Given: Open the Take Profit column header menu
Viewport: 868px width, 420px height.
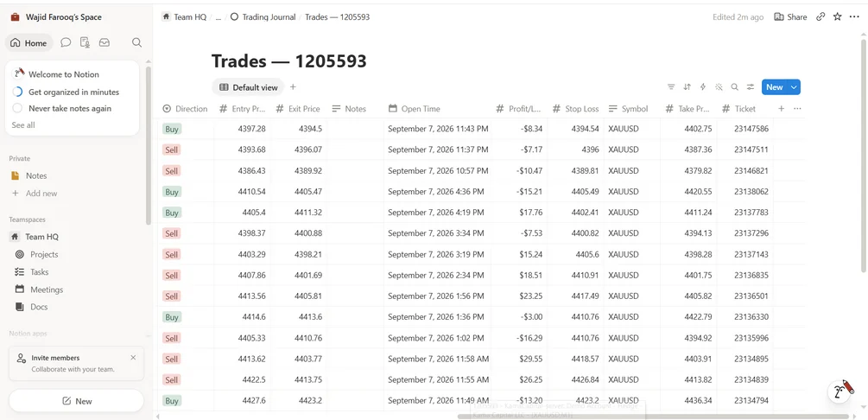Looking at the screenshot, I should point(688,109).
